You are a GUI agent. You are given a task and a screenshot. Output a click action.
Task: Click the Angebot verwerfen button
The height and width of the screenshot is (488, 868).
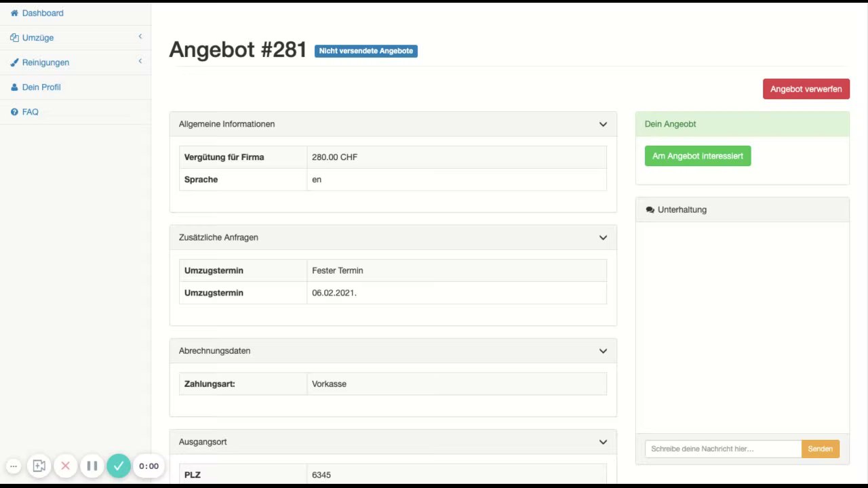(806, 89)
